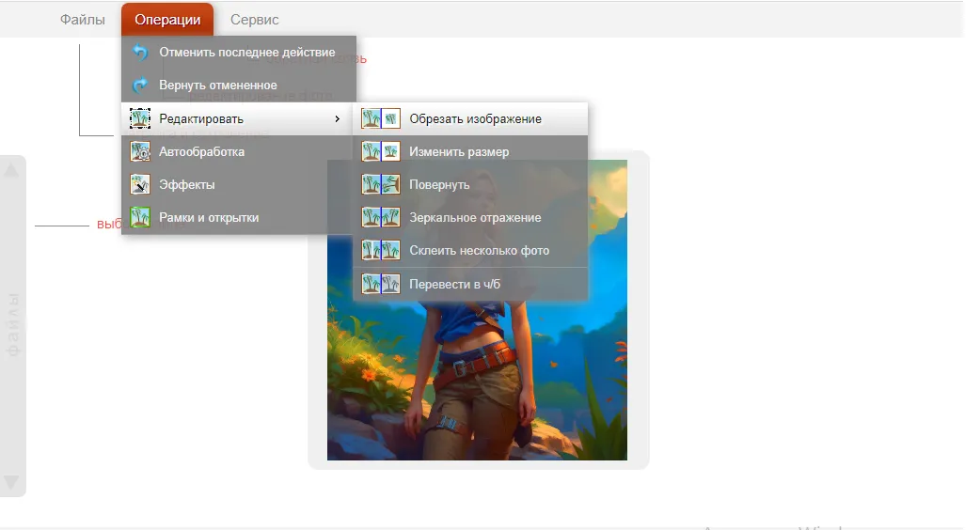The width and height of the screenshot is (980, 530).
Task: Expand the Редактировать submenu arrow
Action: [338, 118]
